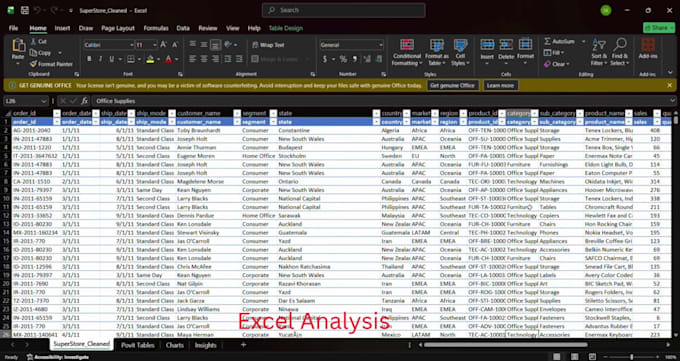
Task: Toggle Italic formatting
Action: click(100, 59)
